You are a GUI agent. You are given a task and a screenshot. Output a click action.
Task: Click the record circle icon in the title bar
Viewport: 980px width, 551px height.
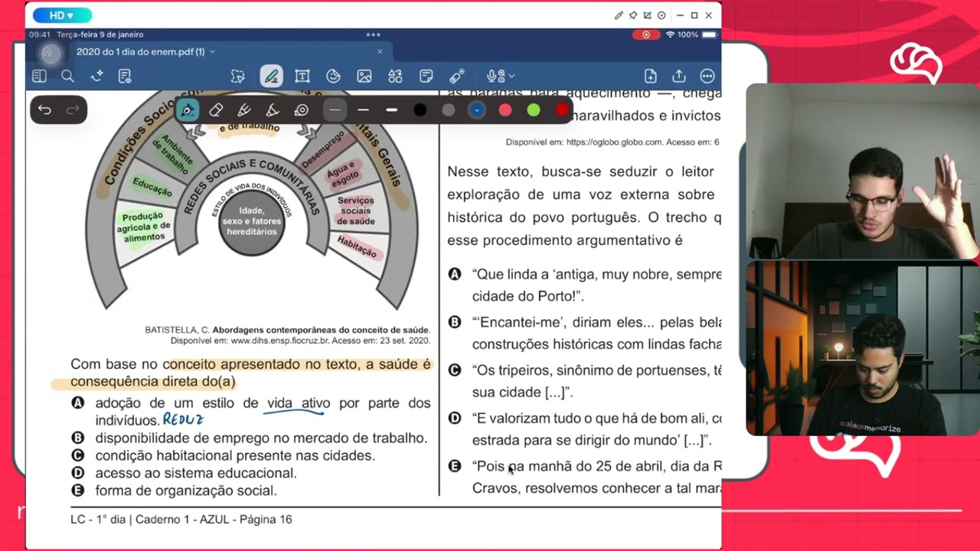(661, 15)
